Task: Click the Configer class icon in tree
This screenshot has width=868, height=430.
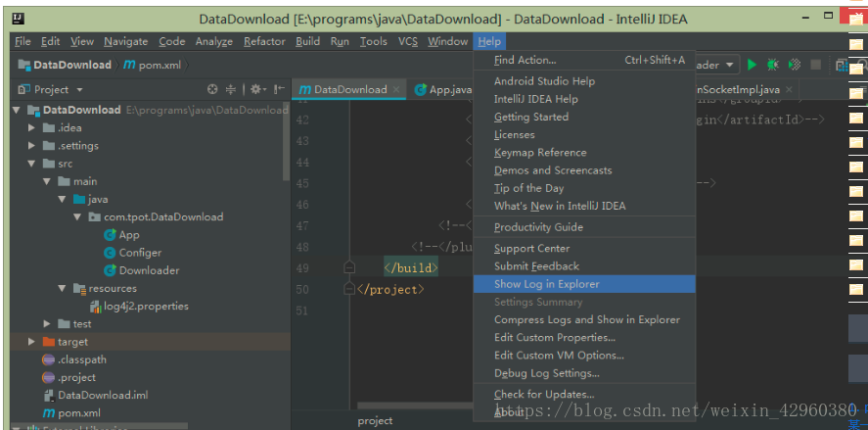Action: pos(111,253)
